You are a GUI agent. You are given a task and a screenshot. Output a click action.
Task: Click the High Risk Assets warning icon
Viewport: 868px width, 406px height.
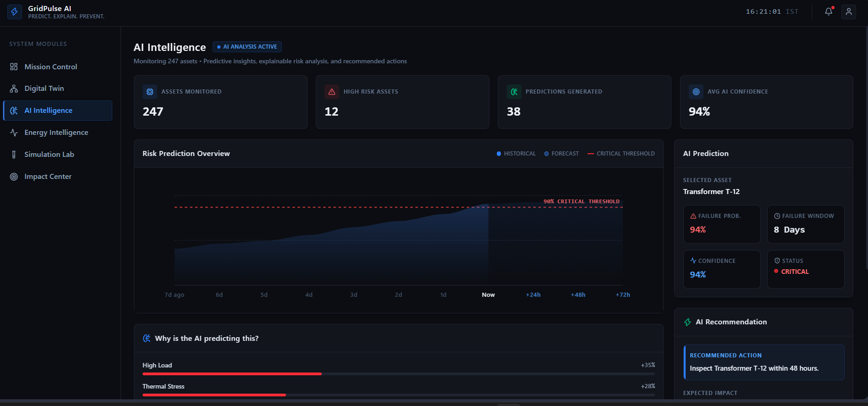332,92
